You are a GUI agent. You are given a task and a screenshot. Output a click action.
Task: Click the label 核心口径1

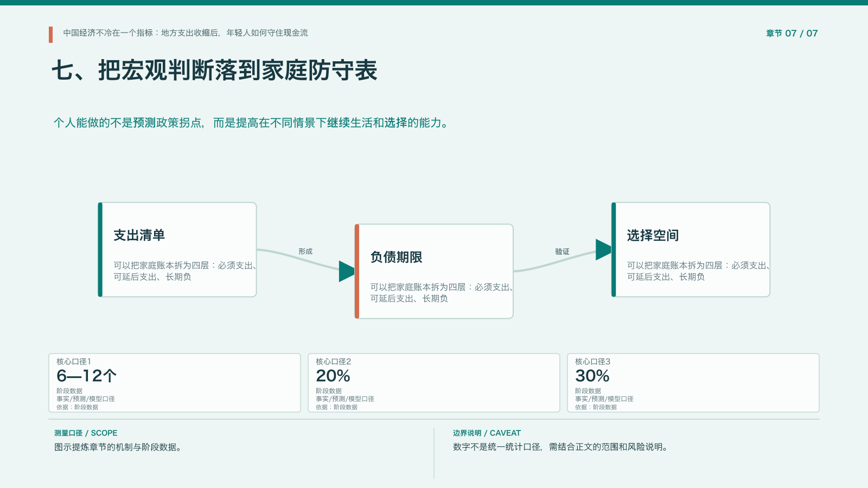tap(74, 362)
